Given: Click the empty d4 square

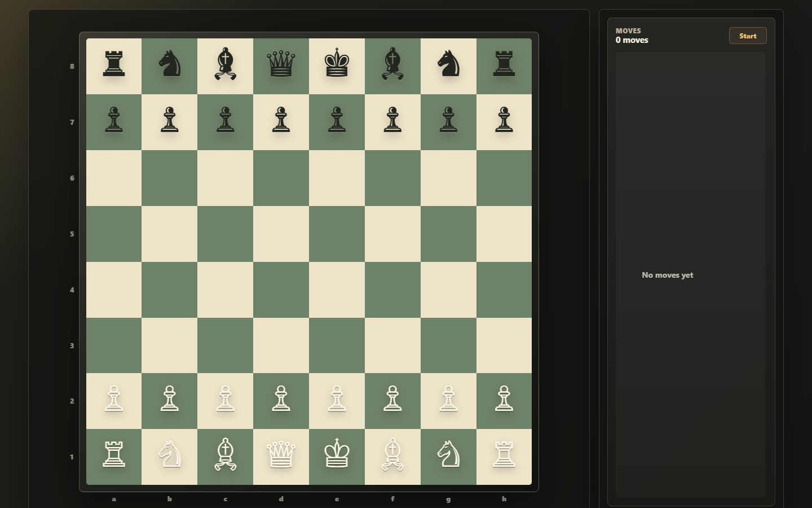Looking at the screenshot, I should [x=281, y=290].
